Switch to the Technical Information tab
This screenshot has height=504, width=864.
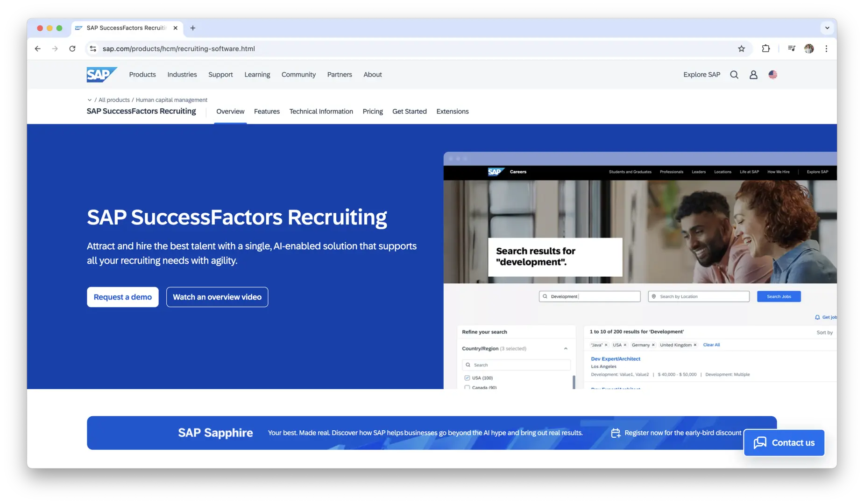coord(321,112)
